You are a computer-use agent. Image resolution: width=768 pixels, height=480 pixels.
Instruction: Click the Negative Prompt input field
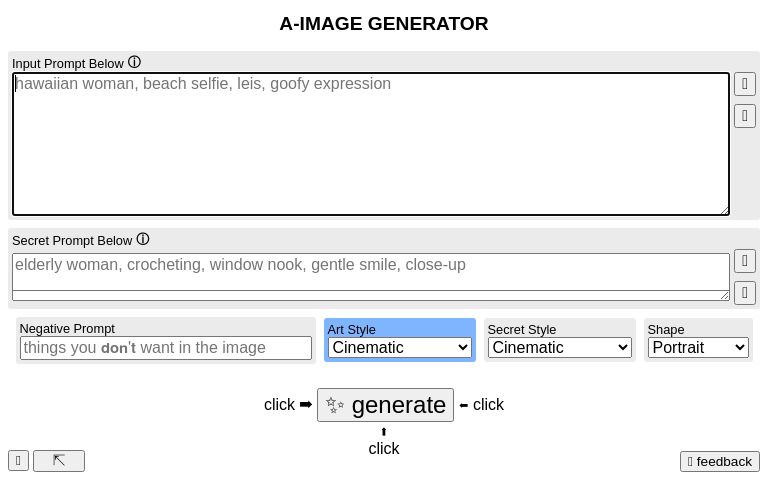166,348
